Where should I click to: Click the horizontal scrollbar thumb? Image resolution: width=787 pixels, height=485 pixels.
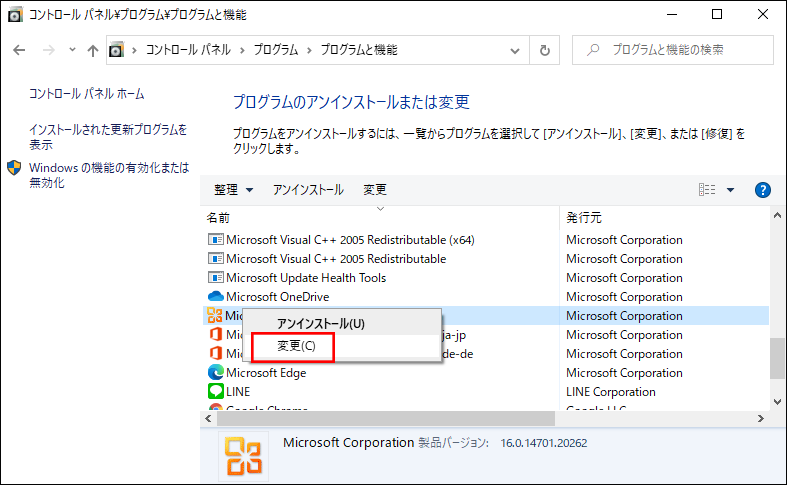point(385,418)
